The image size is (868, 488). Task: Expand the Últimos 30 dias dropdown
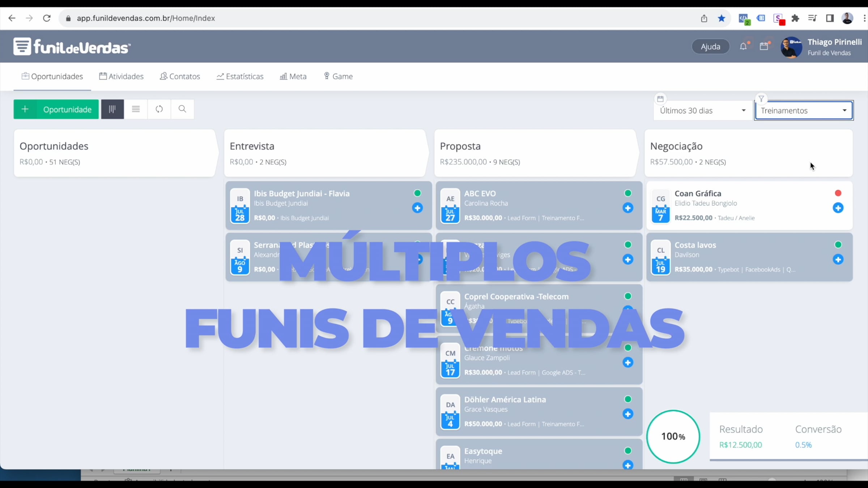[702, 111]
